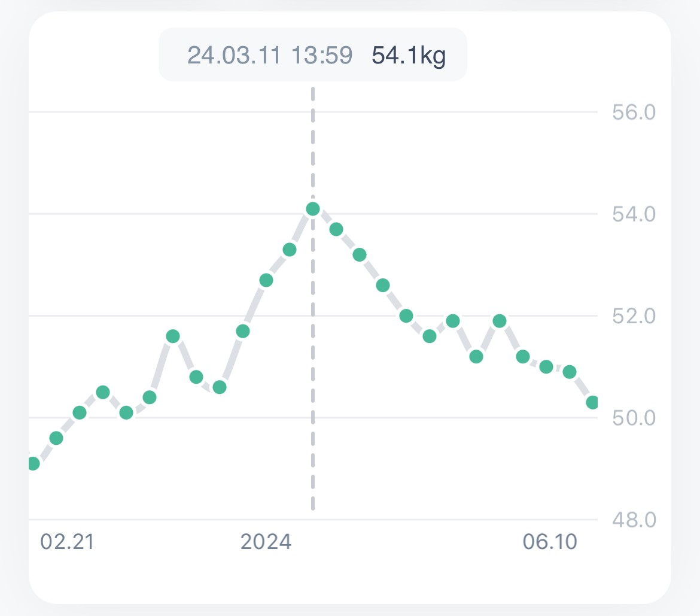
Task: Click the highlighted peak data point
Action: [312, 209]
